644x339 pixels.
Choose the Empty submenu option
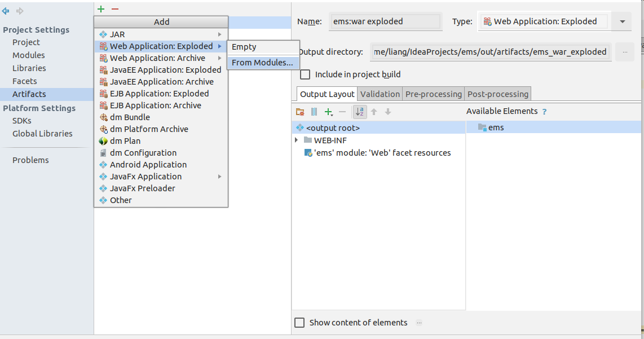(x=263, y=47)
